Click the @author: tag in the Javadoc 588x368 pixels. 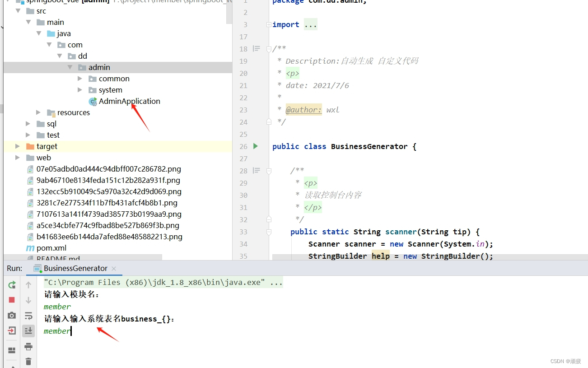303,110
